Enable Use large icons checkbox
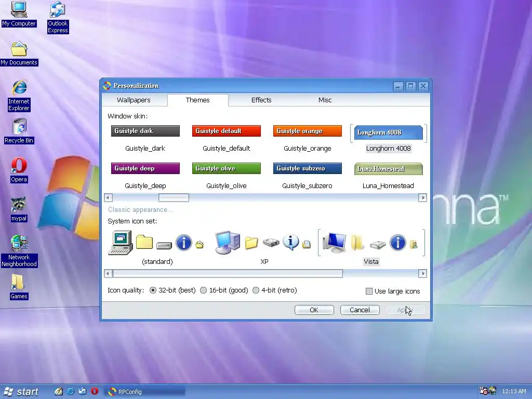 pyautogui.click(x=369, y=291)
